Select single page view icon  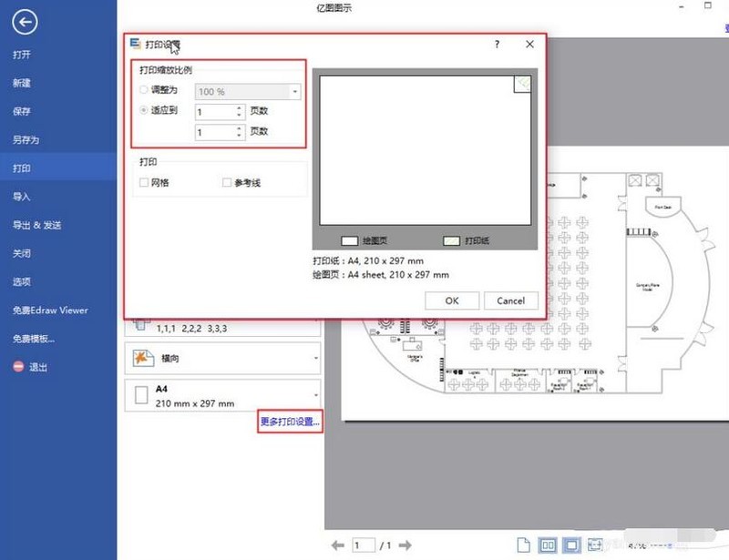(523, 545)
